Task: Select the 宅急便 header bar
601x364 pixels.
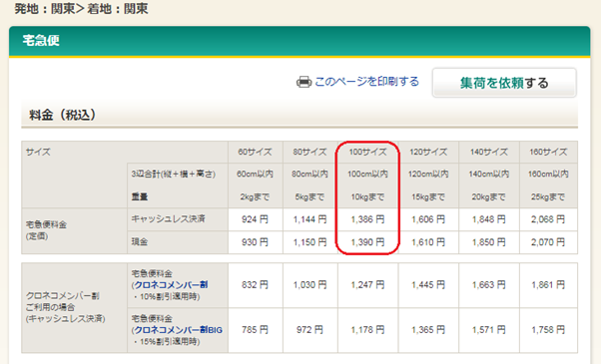Action: pyautogui.click(x=300, y=41)
